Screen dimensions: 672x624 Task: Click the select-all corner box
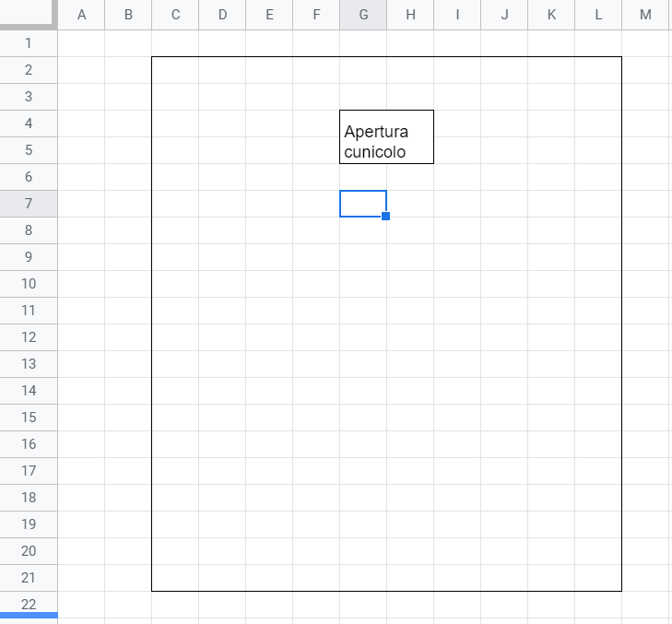point(28,15)
